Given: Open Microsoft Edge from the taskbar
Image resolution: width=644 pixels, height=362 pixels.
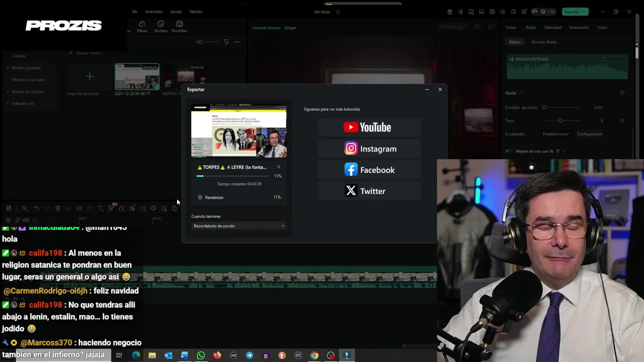Looking at the screenshot, I should (136, 355).
